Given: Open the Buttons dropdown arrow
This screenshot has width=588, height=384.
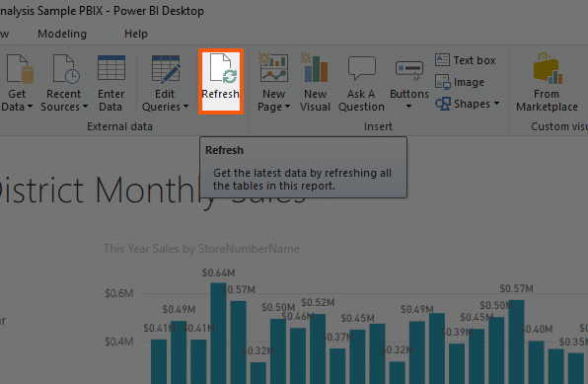Looking at the screenshot, I should click(x=408, y=107).
